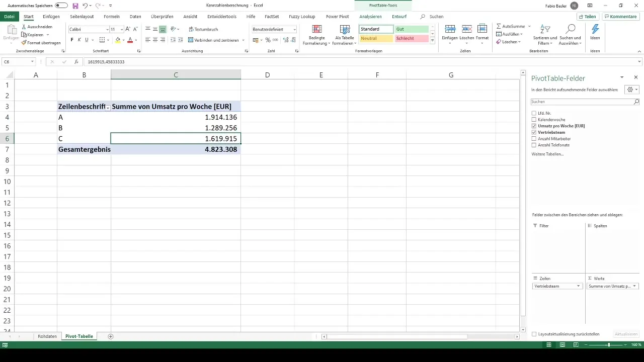
Task: Switch to the Formeln ribbon tab
Action: [112, 17]
